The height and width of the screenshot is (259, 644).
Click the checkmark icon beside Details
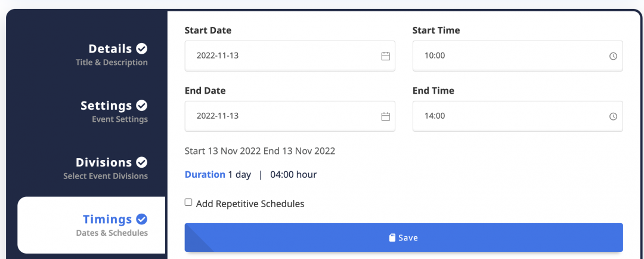[142, 49]
